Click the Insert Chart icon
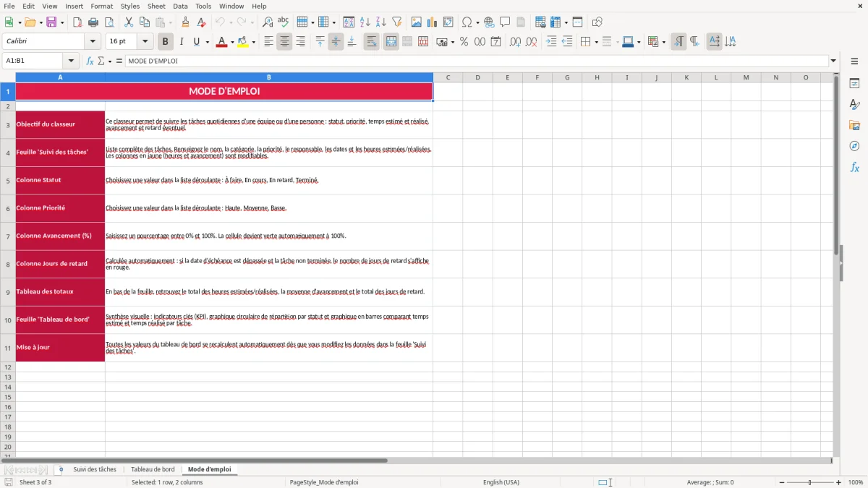The width and height of the screenshot is (868, 488). [x=433, y=22]
